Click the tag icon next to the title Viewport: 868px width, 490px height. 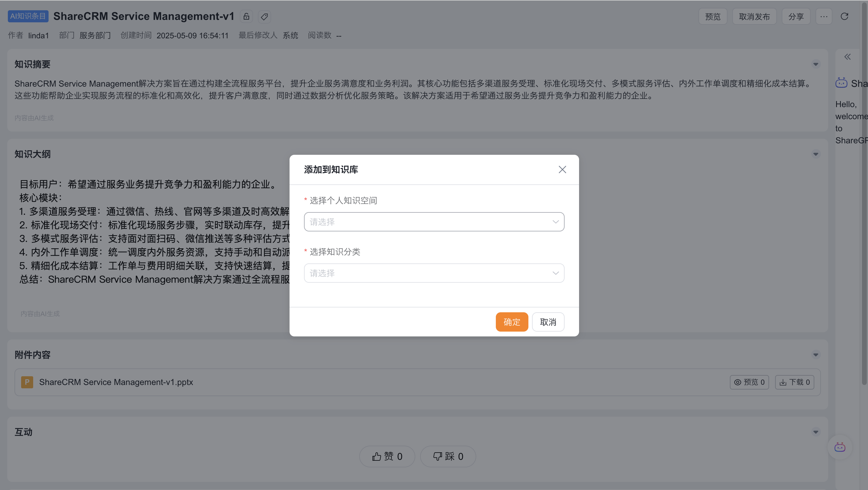pyautogui.click(x=265, y=17)
